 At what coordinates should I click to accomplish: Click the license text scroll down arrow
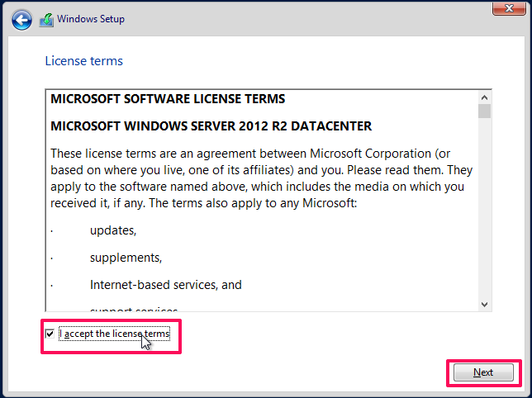(x=484, y=305)
